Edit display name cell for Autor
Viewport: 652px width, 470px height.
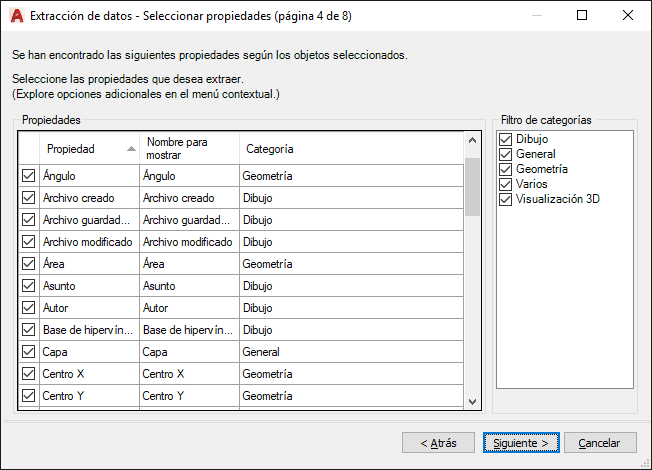click(188, 308)
